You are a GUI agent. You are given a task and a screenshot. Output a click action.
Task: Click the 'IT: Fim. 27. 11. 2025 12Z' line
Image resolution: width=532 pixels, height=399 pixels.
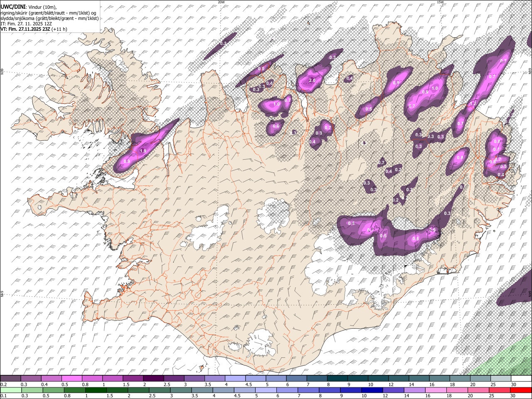[26, 24]
